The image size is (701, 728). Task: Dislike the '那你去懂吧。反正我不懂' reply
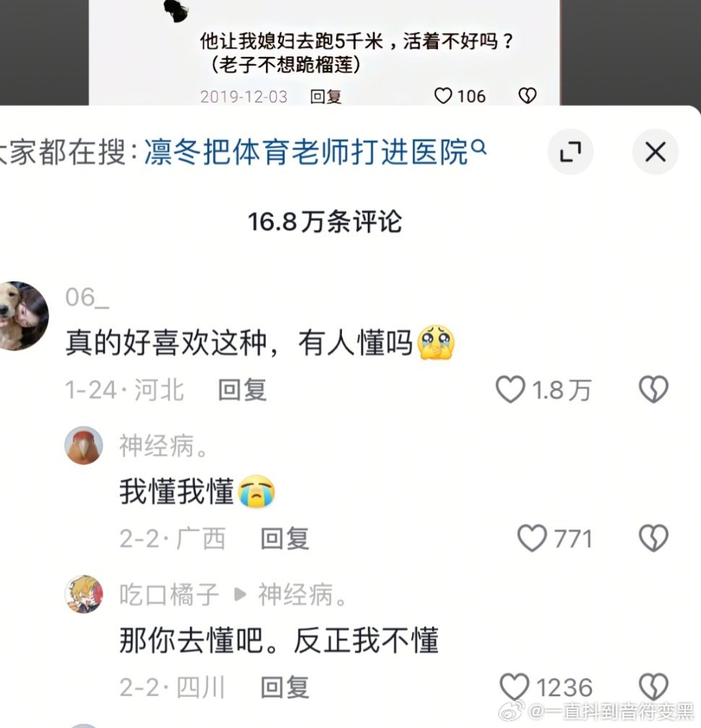pos(653,687)
